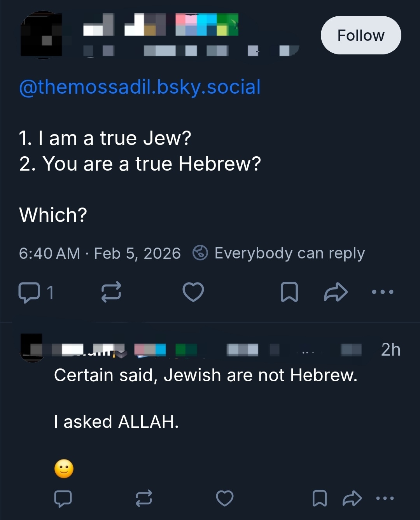Open the @themossadil.bsky.social mention link
This screenshot has width=420, height=520.
(140, 87)
